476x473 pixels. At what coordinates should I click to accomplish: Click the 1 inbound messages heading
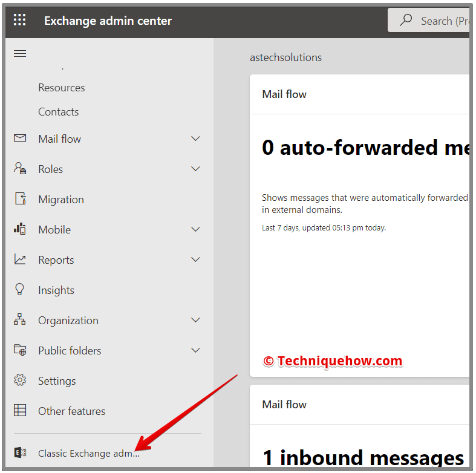coord(363,457)
